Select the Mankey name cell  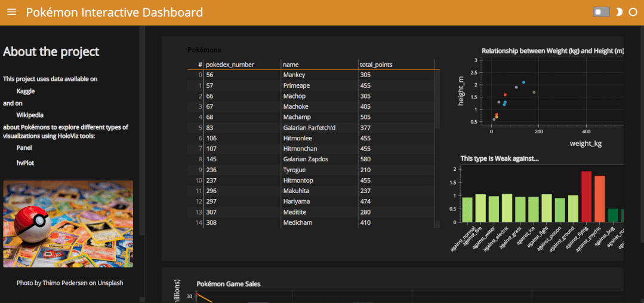pyautogui.click(x=319, y=75)
